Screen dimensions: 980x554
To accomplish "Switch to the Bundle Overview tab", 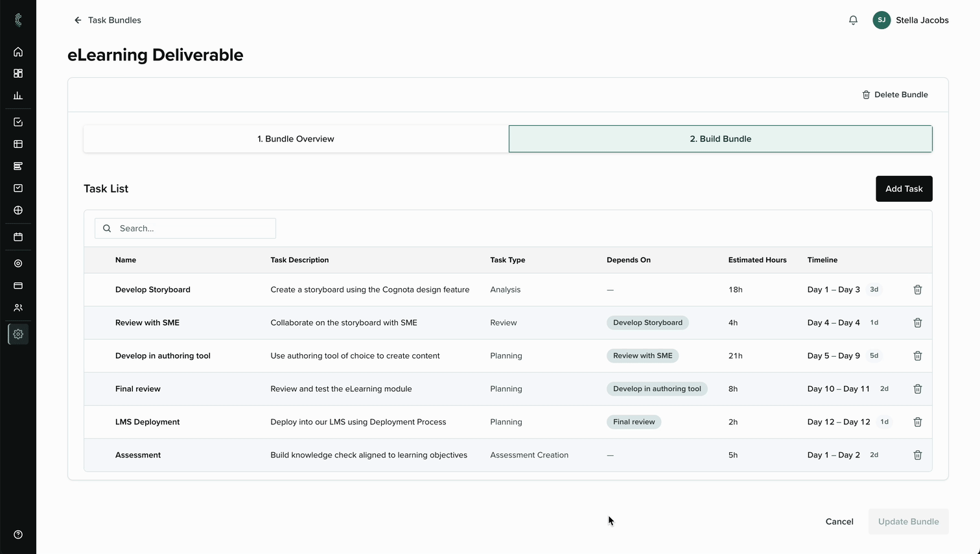I will 296,139.
